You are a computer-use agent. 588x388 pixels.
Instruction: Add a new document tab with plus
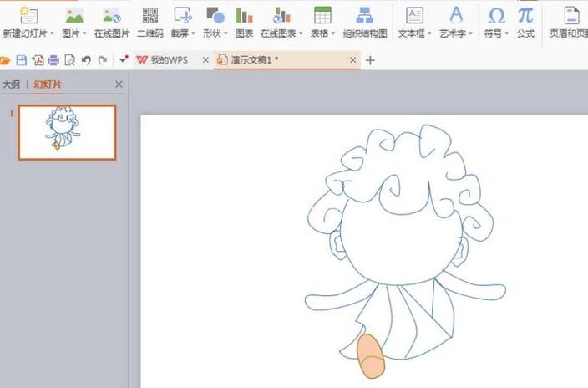370,60
